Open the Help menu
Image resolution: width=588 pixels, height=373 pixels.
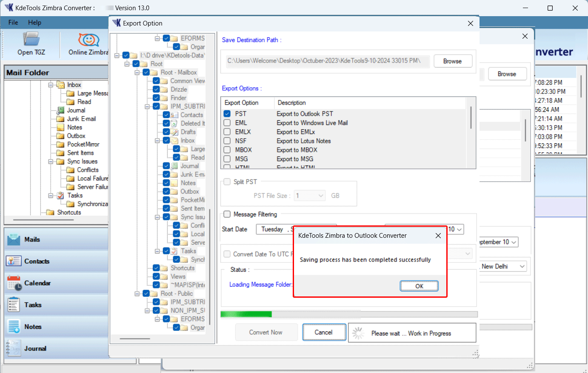click(34, 23)
